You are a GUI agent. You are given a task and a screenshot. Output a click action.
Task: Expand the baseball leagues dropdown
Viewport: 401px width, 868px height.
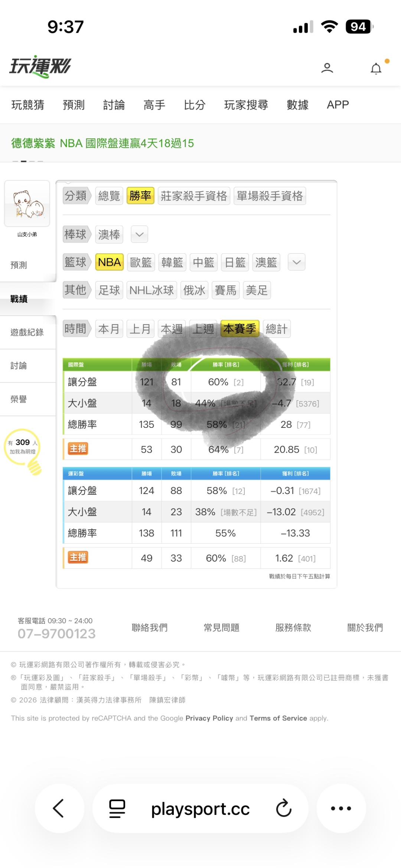click(140, 234)
